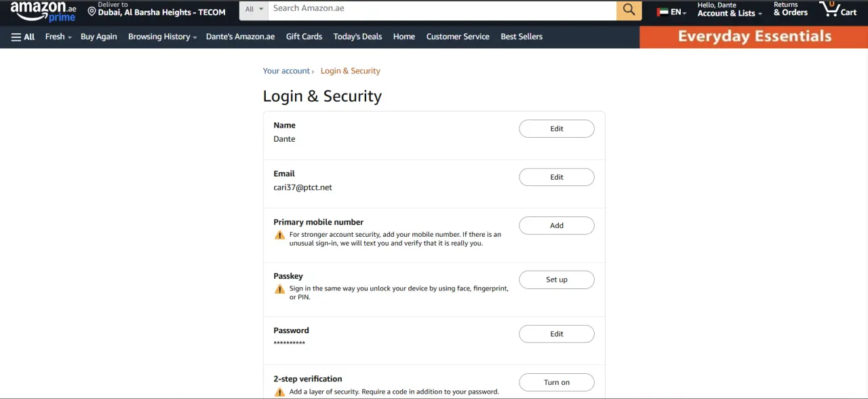Viewport: 868px width, 399px height.
Task: Click the orange search magnifier icon
Action: [x=629, y=9]
